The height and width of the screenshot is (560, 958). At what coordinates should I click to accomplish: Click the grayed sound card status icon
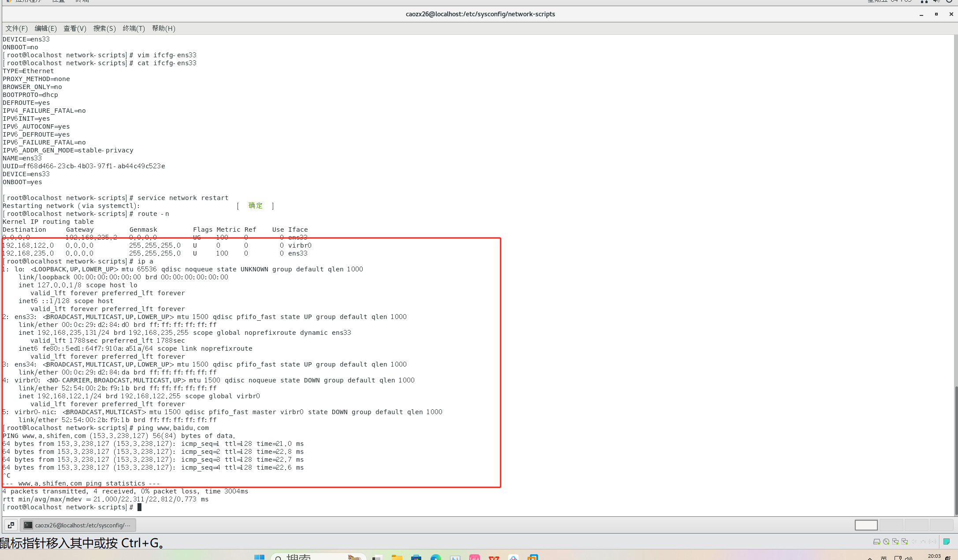914,541
